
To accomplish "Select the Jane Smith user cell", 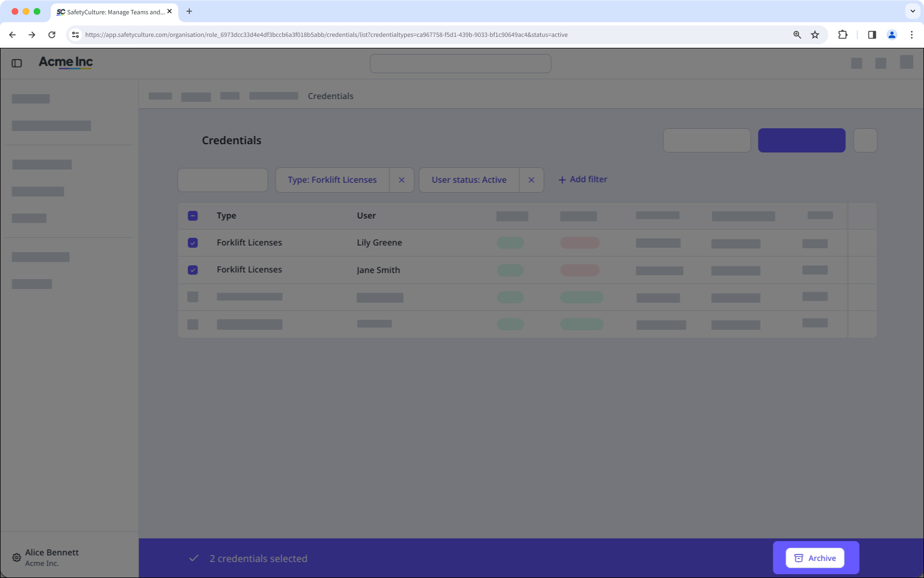I will click(378, 270).
